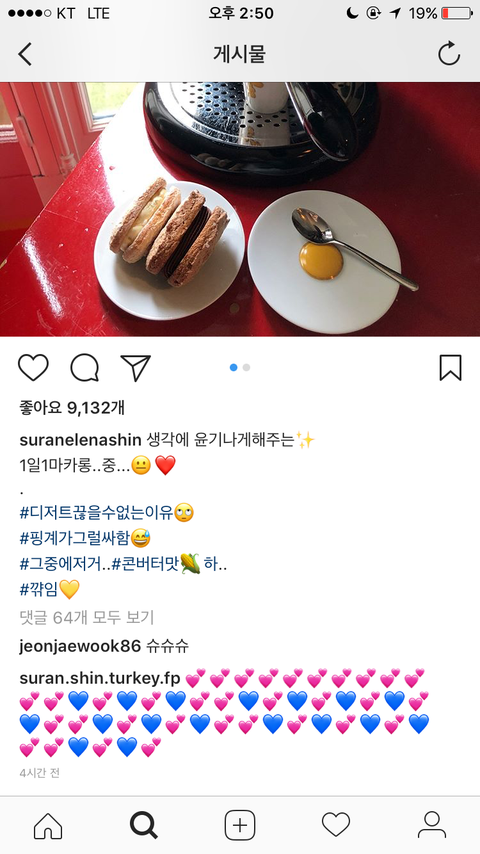Open activity heart tab at bottom
The width and height of the screenshot is (480, 854).
click(336, 825)
